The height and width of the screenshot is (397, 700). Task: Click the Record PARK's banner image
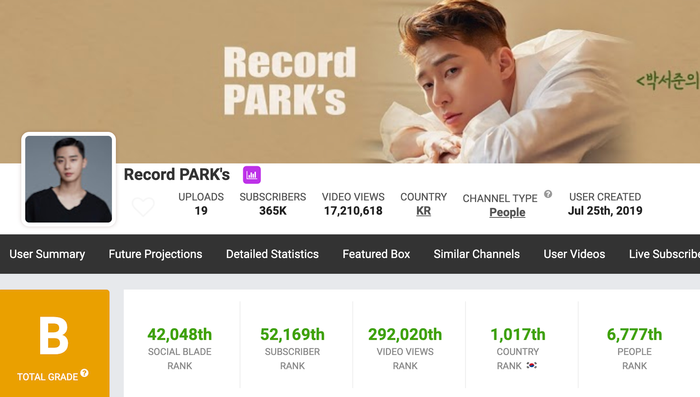350,81
